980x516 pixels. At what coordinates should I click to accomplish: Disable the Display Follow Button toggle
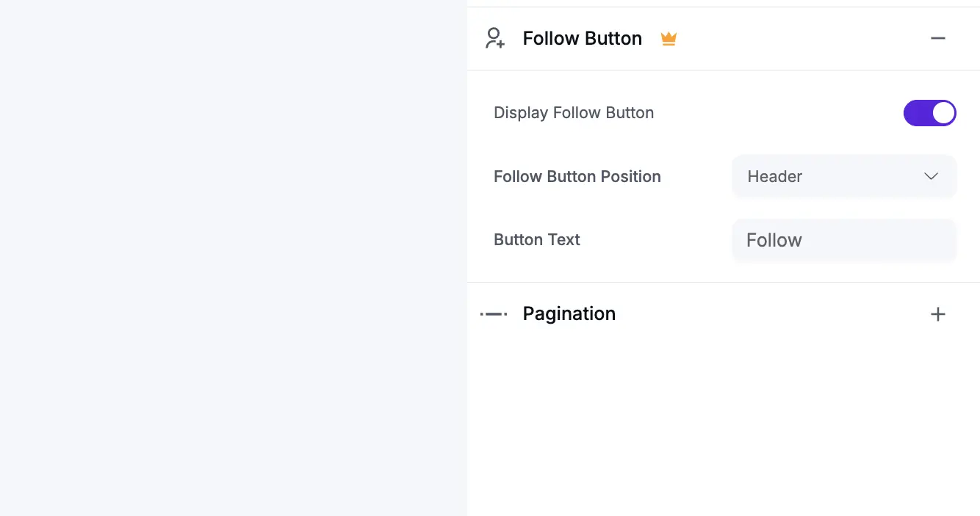pos(930,113)
